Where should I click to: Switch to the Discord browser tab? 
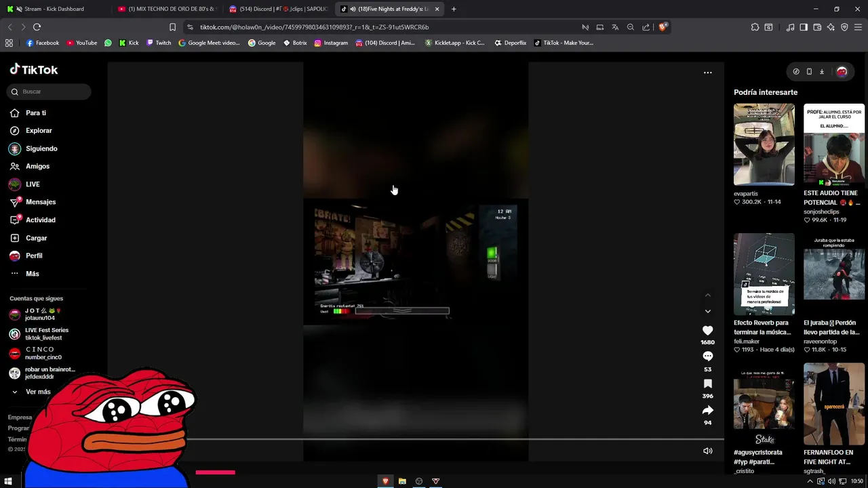pyautogui.click(x=278, y=9)
